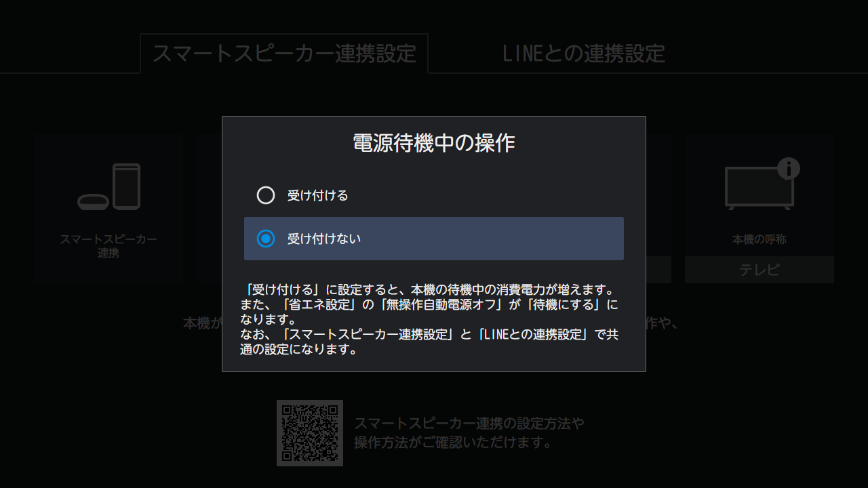The width and height of the screenshot is (868, 488).
Task: Click the QR code image
Action: [x=310, y=433]
